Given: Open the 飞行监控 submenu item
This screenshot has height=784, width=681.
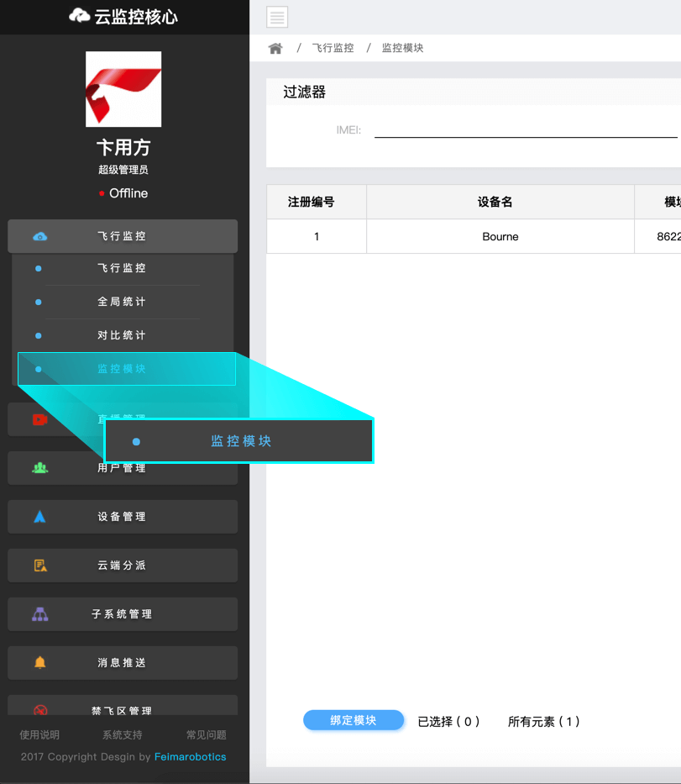Looking at the screenshot, I should [123, 269].
